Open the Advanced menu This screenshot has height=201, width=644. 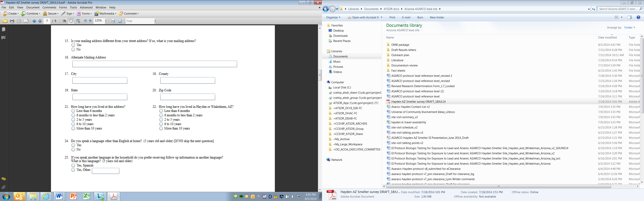coord(86,7)
